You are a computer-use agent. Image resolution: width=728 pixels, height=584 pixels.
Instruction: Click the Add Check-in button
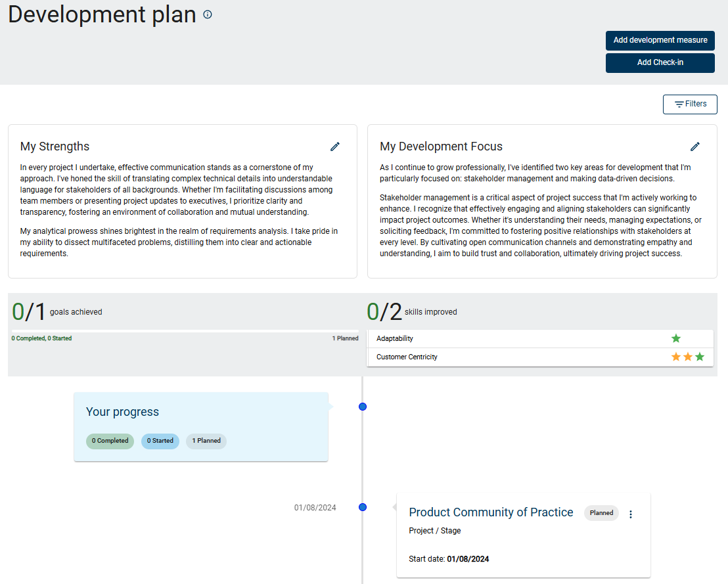pyautogui.click(x=660, y=62)
